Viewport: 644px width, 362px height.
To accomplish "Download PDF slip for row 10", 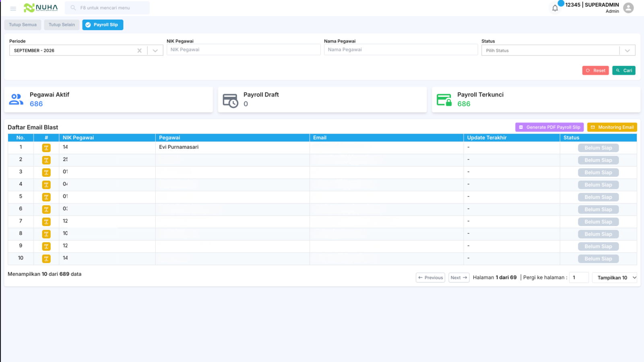I will (46, 259).
